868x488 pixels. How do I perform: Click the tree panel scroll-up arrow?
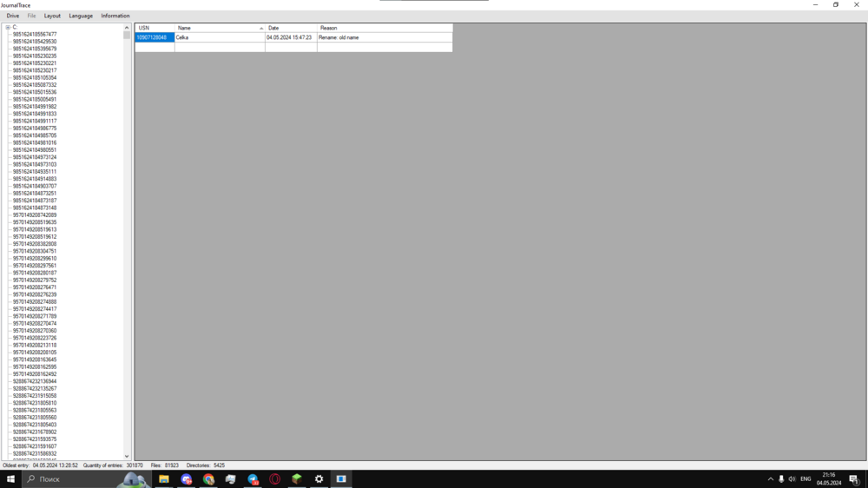pos(127,28)
